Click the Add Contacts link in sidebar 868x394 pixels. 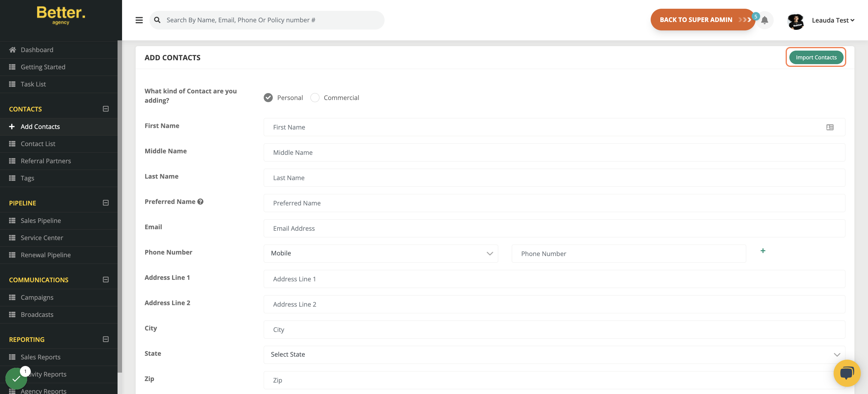40,126
